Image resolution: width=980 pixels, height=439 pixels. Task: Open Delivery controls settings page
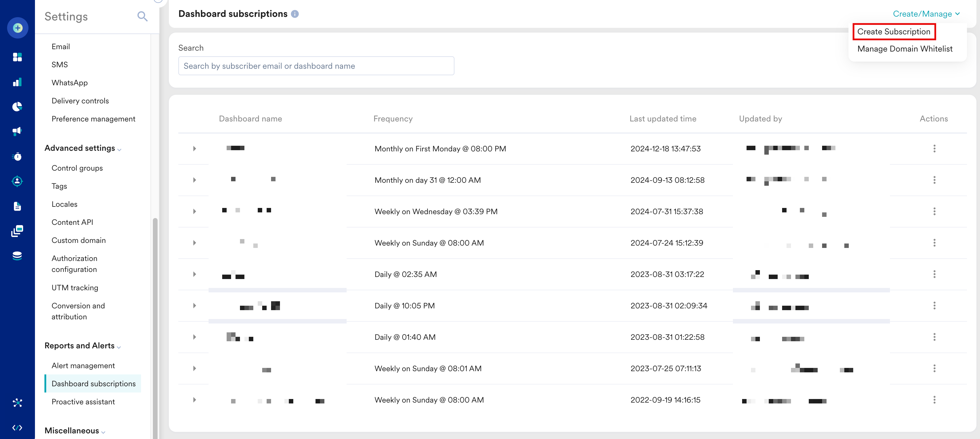pyautogui.click(x=80, y=101)
